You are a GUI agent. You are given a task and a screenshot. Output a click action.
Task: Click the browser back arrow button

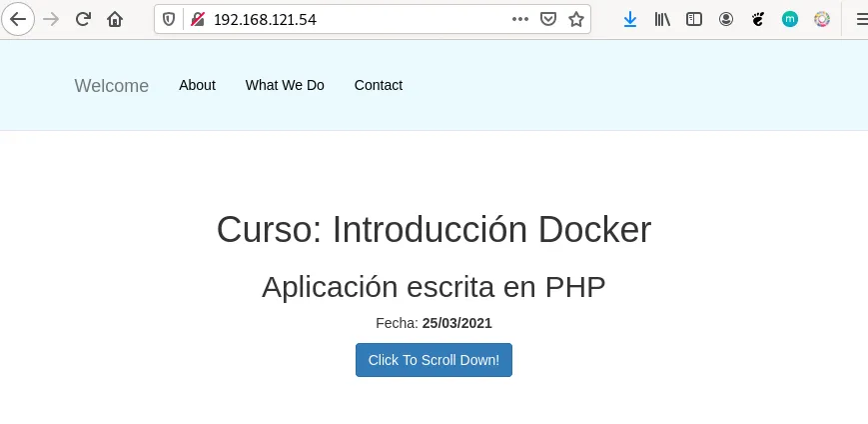pyautogui.click(x=18, y=19)
